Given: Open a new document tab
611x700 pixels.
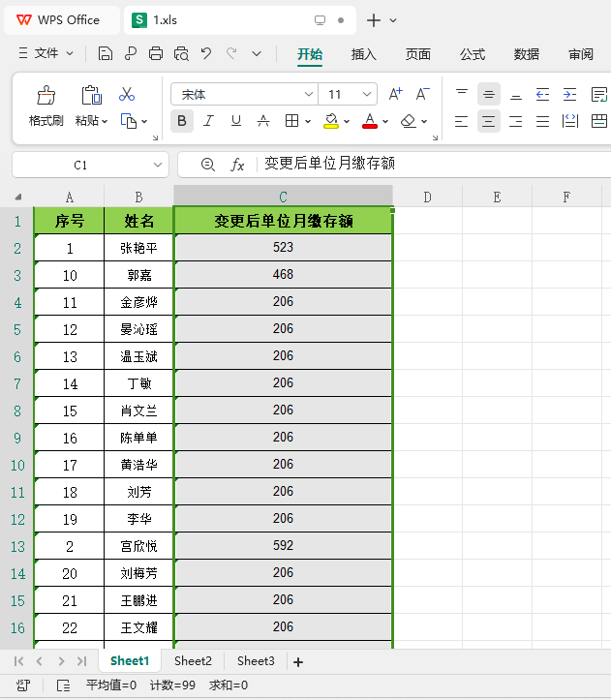Looking at the screenshot, I should (374, 20).
